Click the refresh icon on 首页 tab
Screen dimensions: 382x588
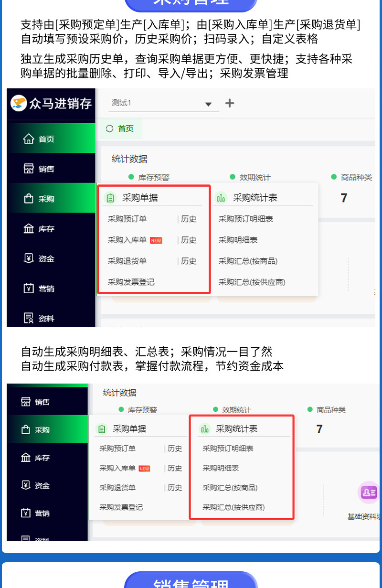(109, 128)
